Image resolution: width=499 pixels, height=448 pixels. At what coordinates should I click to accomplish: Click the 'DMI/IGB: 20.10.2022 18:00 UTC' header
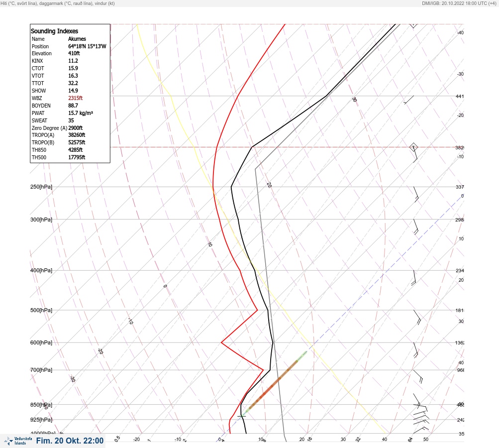tap(459, 3)
